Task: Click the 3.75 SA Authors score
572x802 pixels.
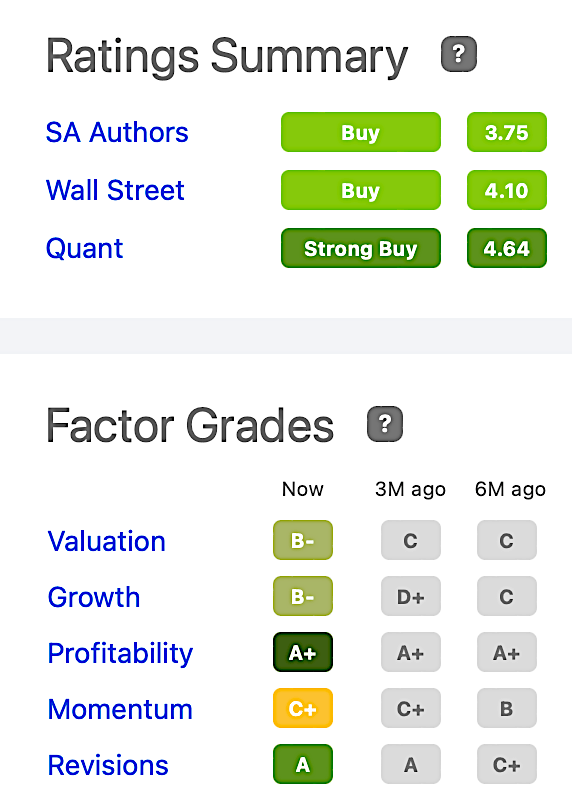Action: tap(507, 132)
